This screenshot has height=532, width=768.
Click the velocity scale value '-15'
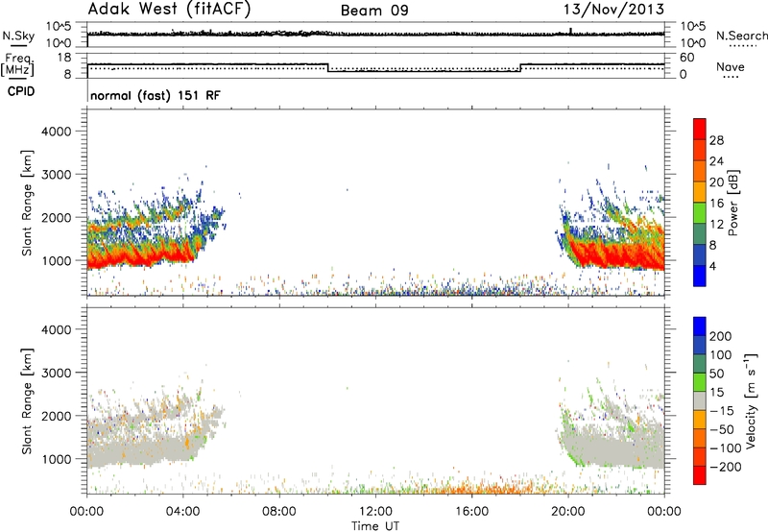pyautogui.click(x=721, y=411)
